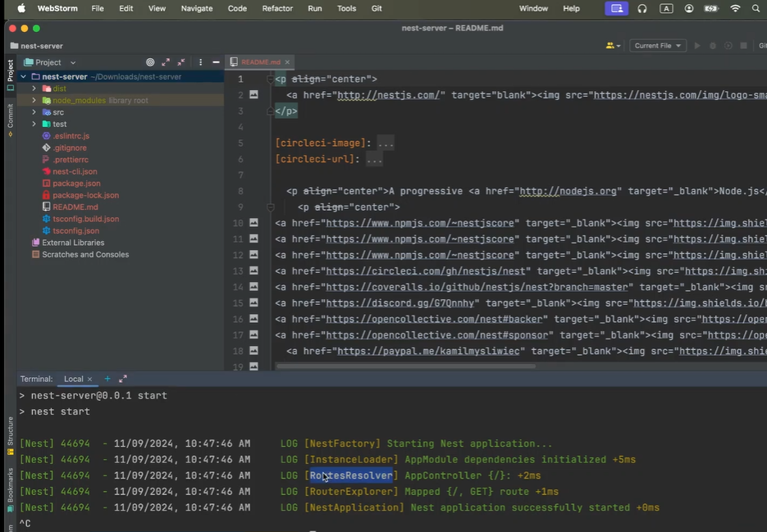Close the README.md editor tab

[287, 62]
